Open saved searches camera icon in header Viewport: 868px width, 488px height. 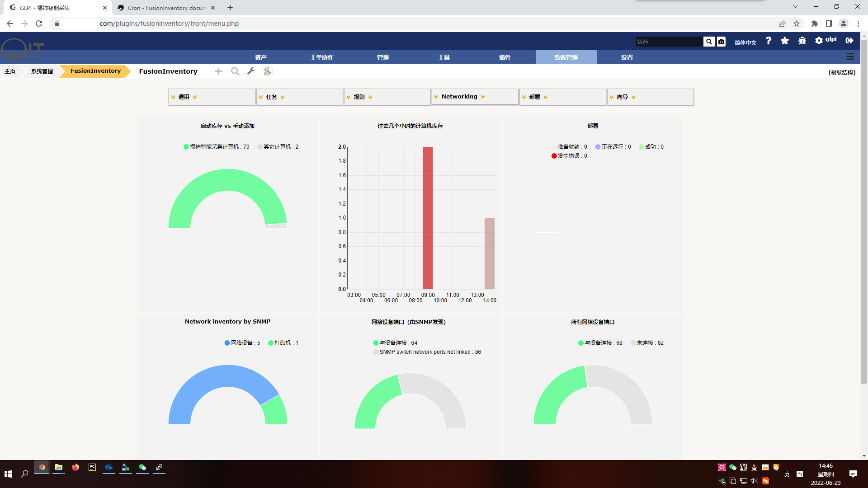pyautogui.click(x=722, y=42)
